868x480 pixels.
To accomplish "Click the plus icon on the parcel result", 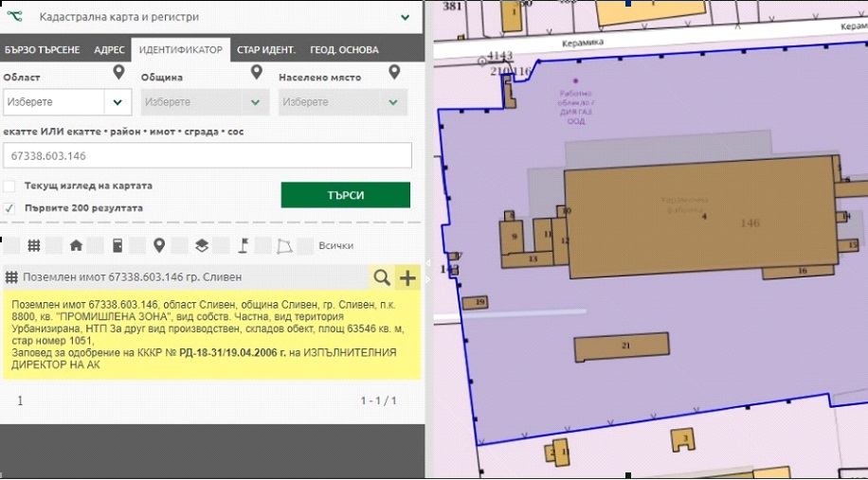I will click(x=407, y=277).
